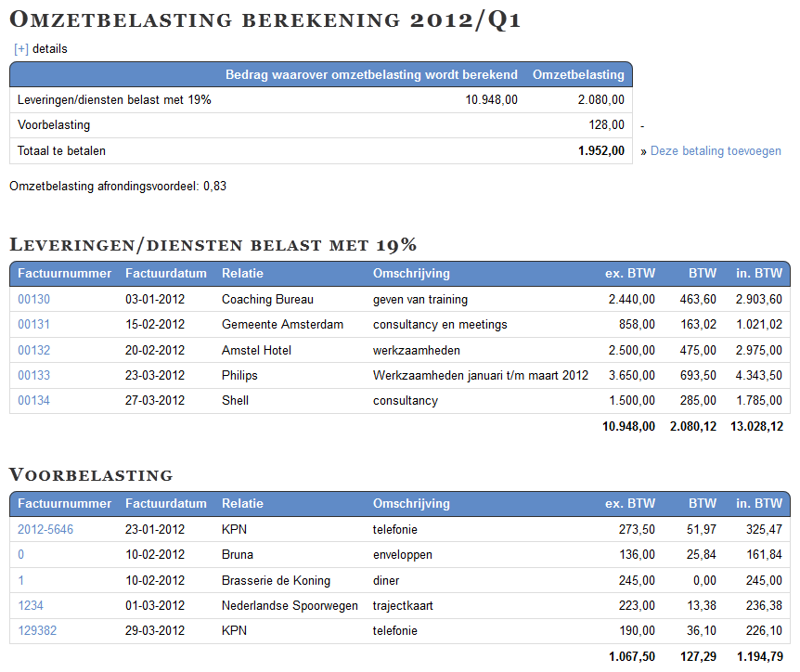Click 'Deze betaling toevoegen' link
The image size is (800, 672).
tap(716, 151)
